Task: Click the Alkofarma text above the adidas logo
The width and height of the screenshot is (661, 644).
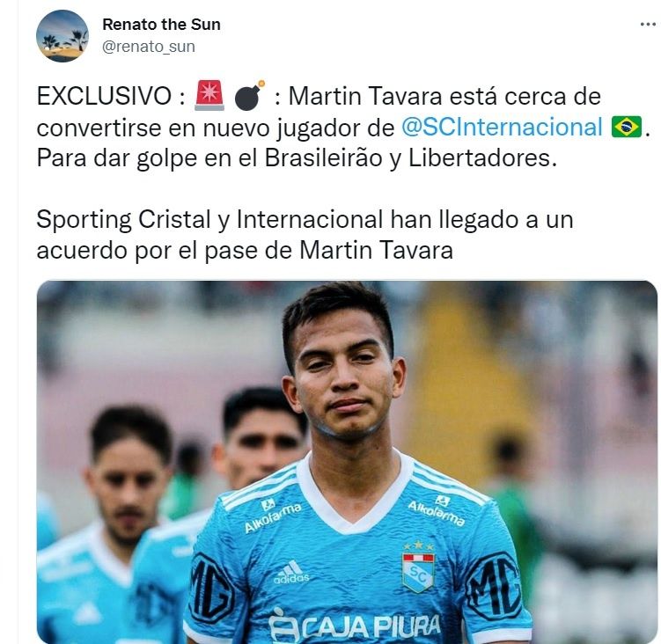Action: click(273, 516)
